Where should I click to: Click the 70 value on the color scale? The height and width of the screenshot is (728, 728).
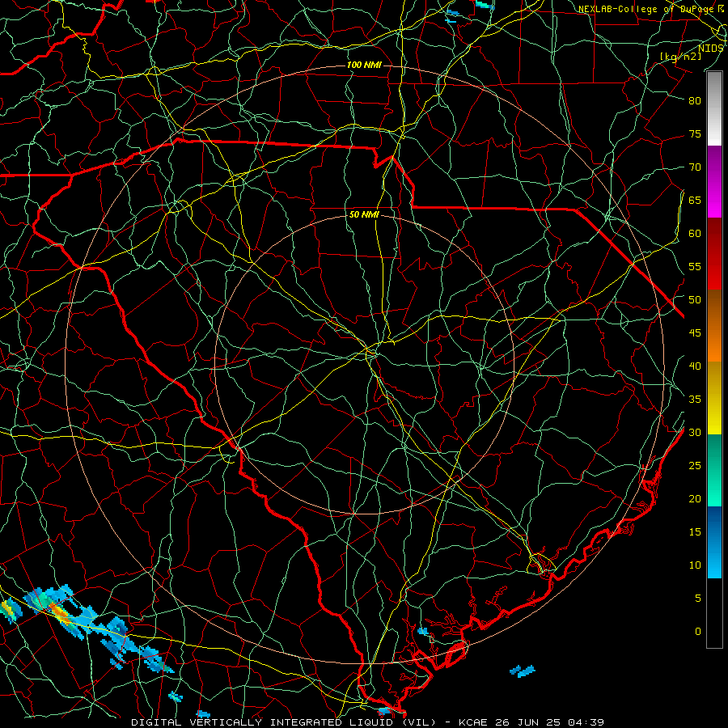[695, 167]
